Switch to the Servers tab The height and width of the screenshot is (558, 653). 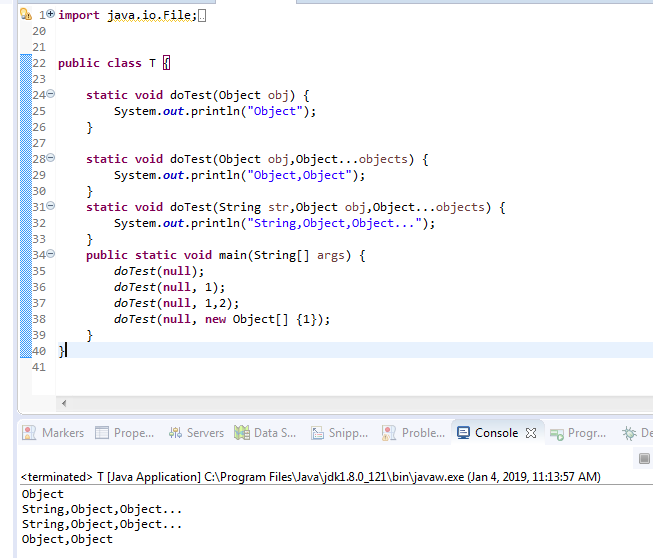coord(196,433)
